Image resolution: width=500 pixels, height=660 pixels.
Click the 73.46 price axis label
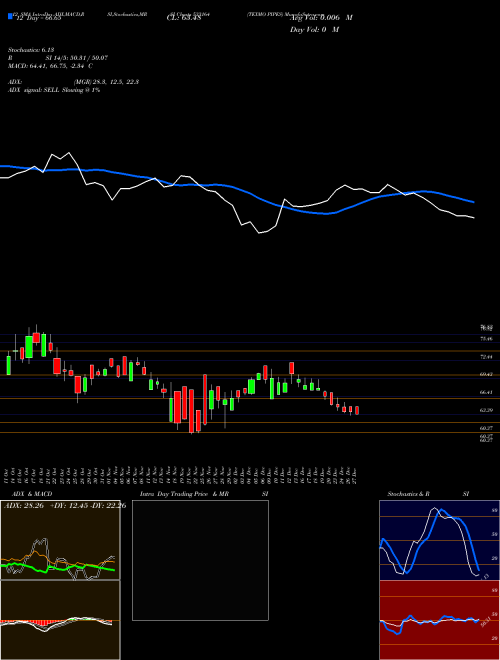(486, 338)
